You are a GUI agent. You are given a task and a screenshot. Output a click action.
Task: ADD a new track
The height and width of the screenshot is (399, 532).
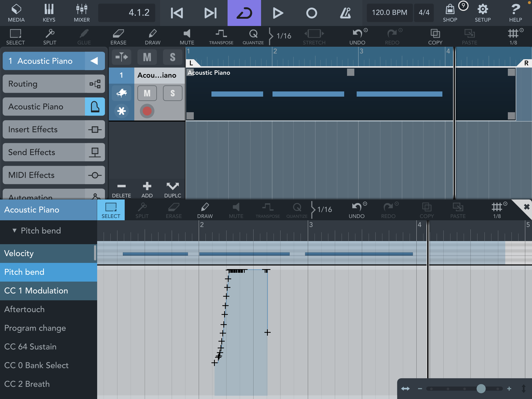pyautogui.click(x=147, y=190)
